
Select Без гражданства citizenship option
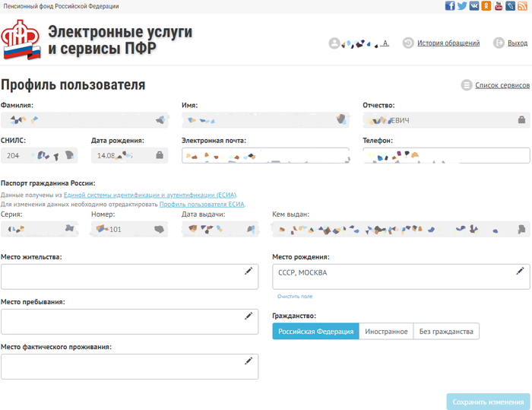pos(446,332)
